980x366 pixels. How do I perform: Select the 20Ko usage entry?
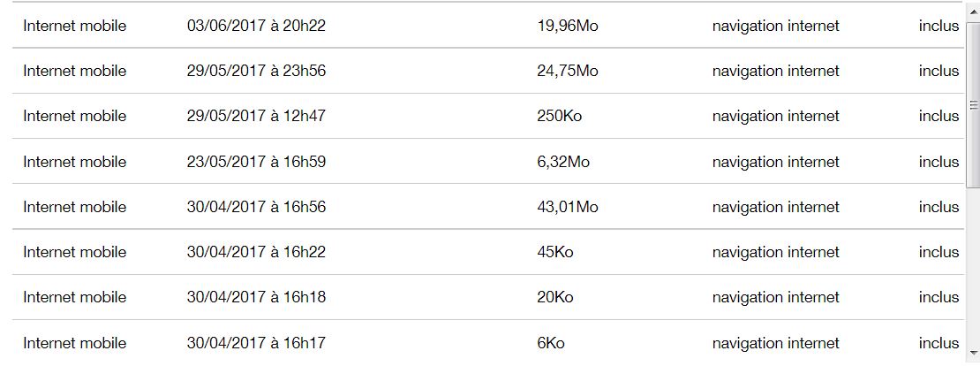pyautogui.click(x=554, y=297)
